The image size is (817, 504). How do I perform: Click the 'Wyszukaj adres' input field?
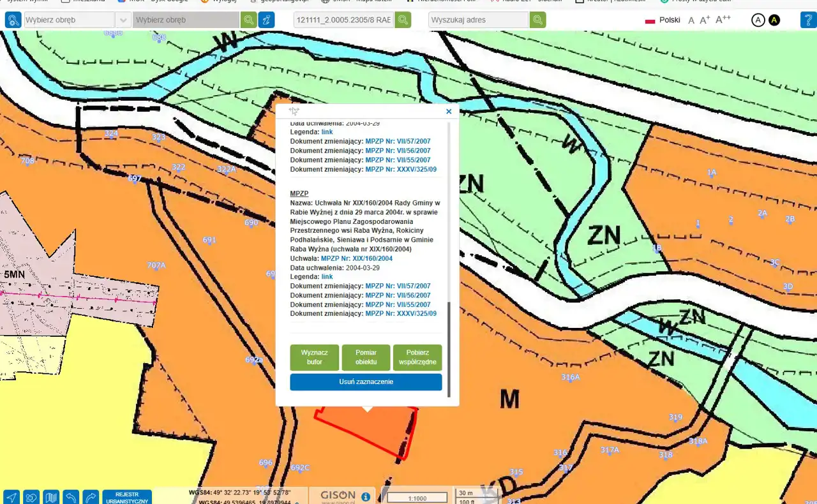[479, 20]
